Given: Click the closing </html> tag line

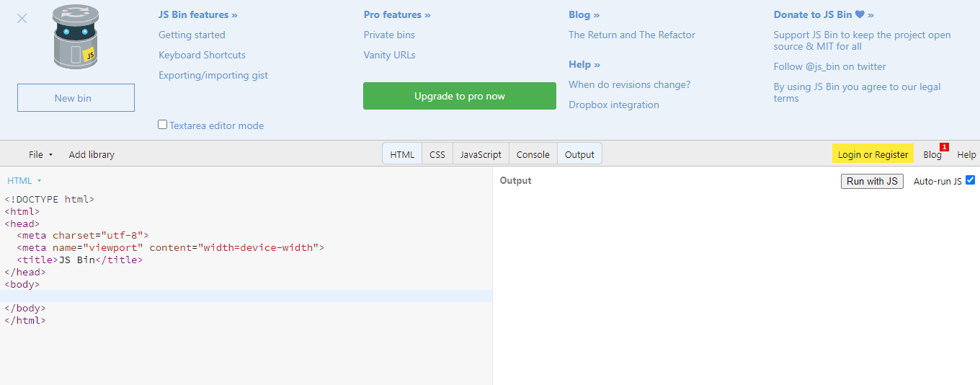Looking at the screenshot, I should point(24,320).
